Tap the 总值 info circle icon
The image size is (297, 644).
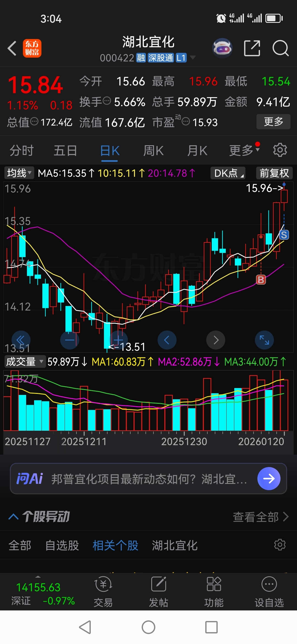34,121
